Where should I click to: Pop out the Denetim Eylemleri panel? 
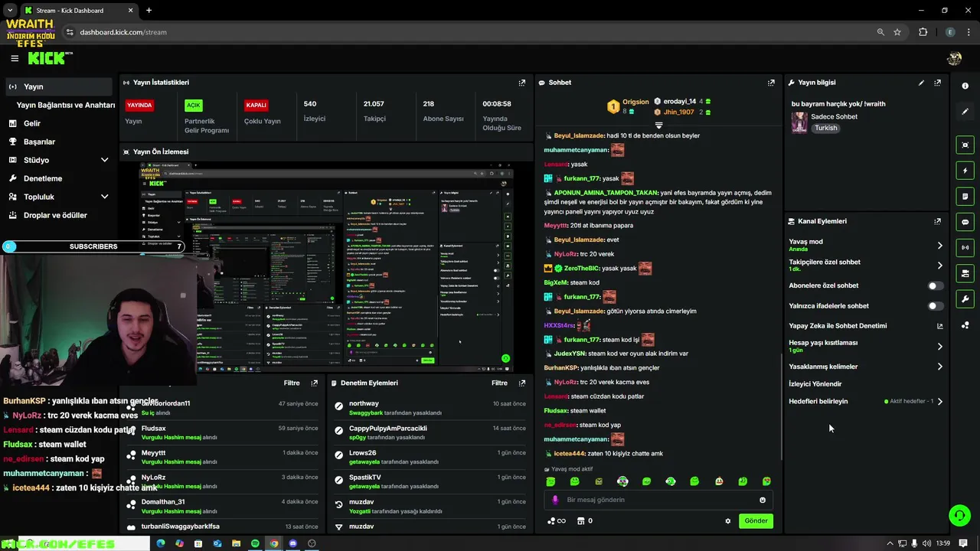(x=522, y=383)
